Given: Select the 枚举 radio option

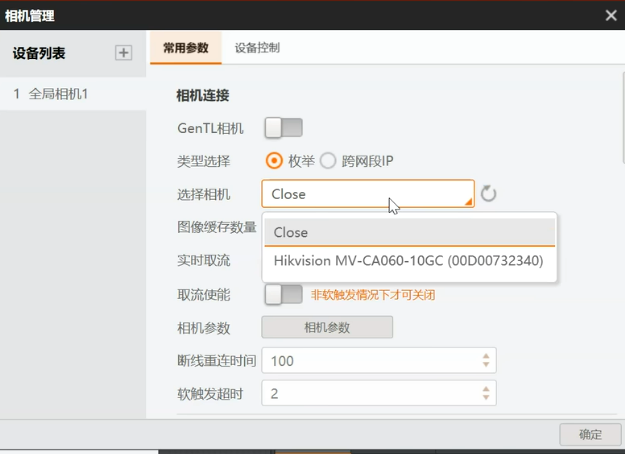Looking at the screenshot, I should click(x=274, y=161).
